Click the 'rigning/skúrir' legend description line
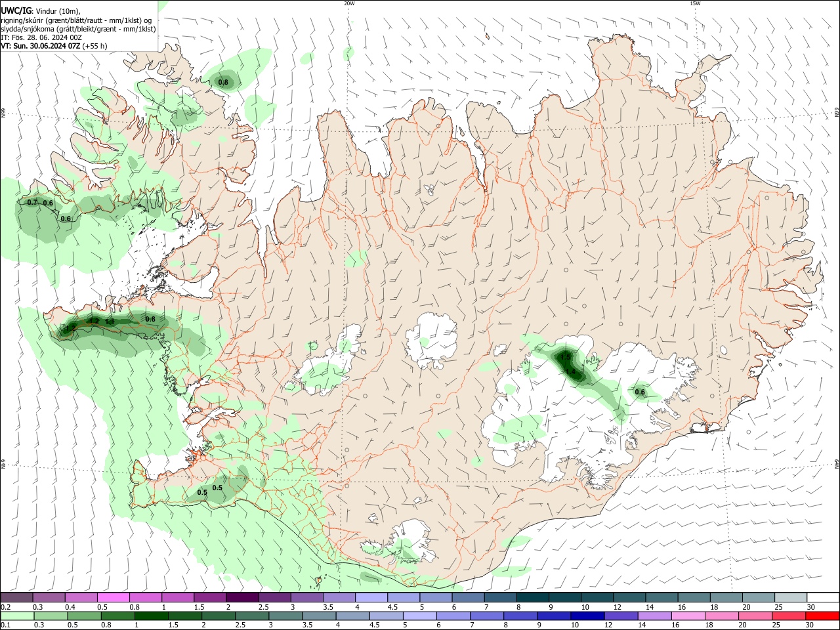840x630 pixels. coord(76,20)
